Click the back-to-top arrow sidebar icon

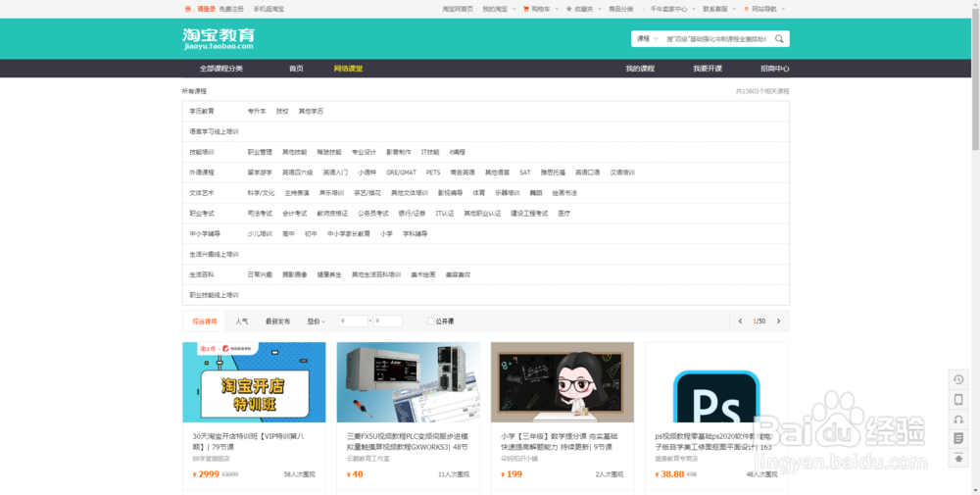(958, 459)
